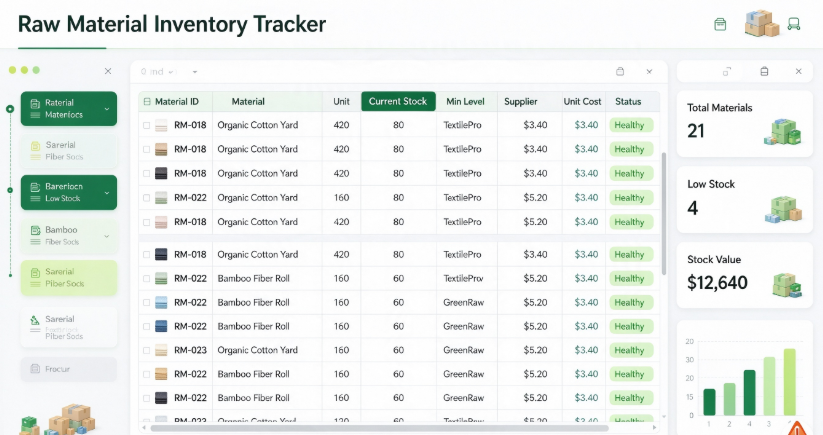Click the boxes illustration on Low Stock card
Viewport: 823px width, 435px height.
[x=783, y=209]
